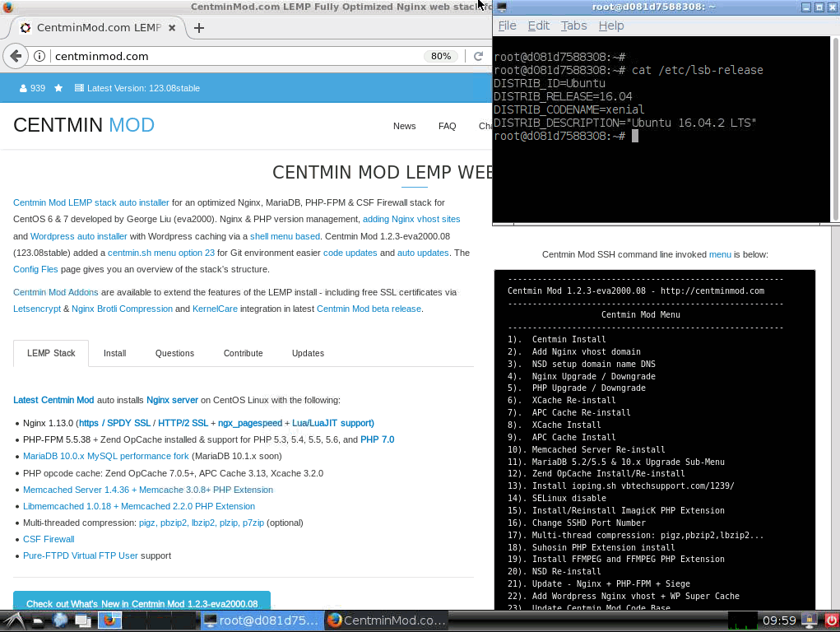Click the menu link above SSH menu listing
Screen dimensions: 840x632
[720, 254]
